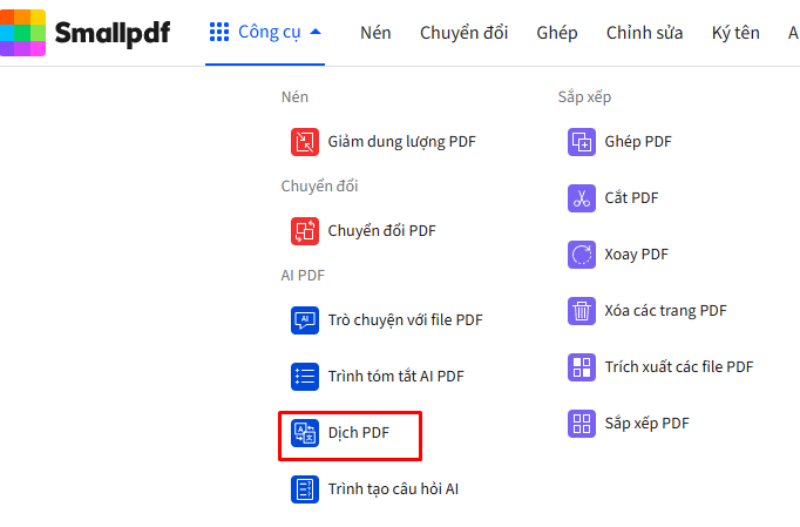Click the Dịch PDF translate icon
The height and width of the screenshot is (527, 800).
305,433
